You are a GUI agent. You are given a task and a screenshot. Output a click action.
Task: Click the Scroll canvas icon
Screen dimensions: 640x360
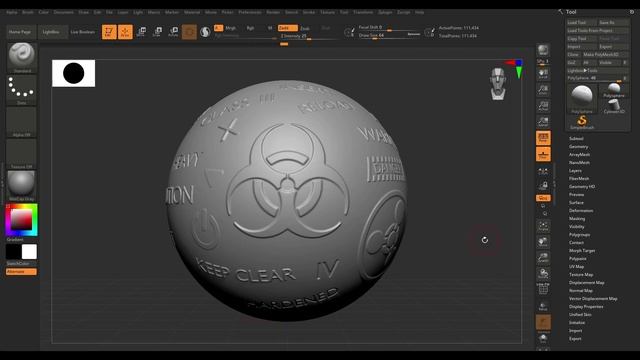(543, 73)
